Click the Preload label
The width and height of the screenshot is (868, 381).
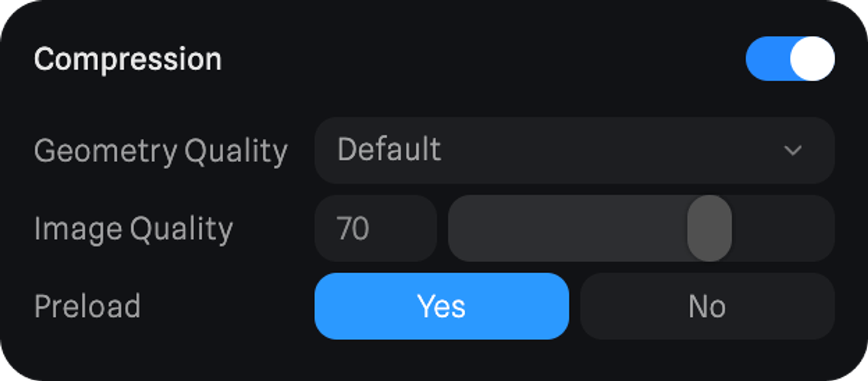click(x=87, y=306)
